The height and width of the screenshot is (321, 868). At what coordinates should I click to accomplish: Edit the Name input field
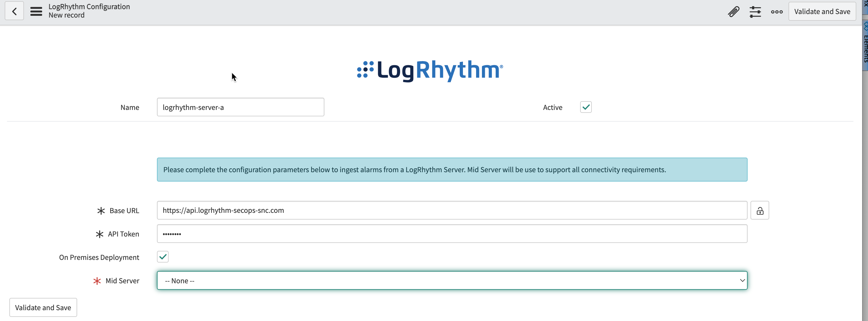pos(240,107)
